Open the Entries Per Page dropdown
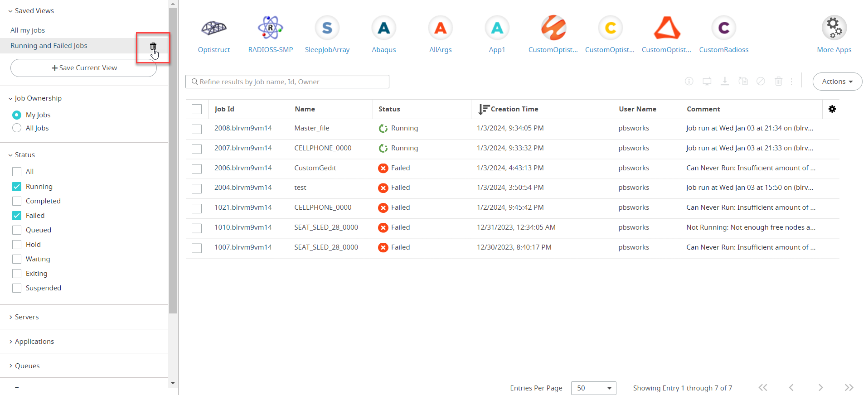868x395 pixels. pos(593,388)
